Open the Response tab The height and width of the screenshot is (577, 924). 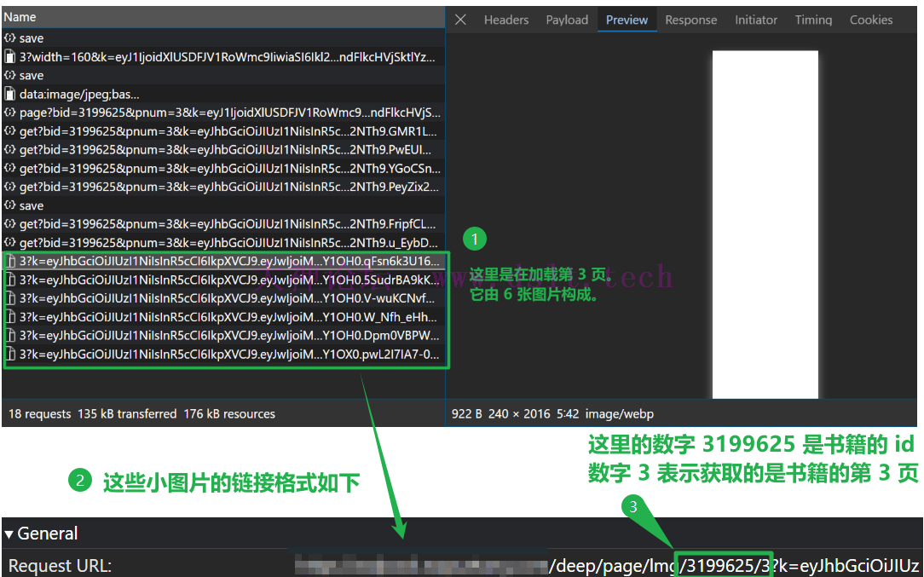(691, 20)
